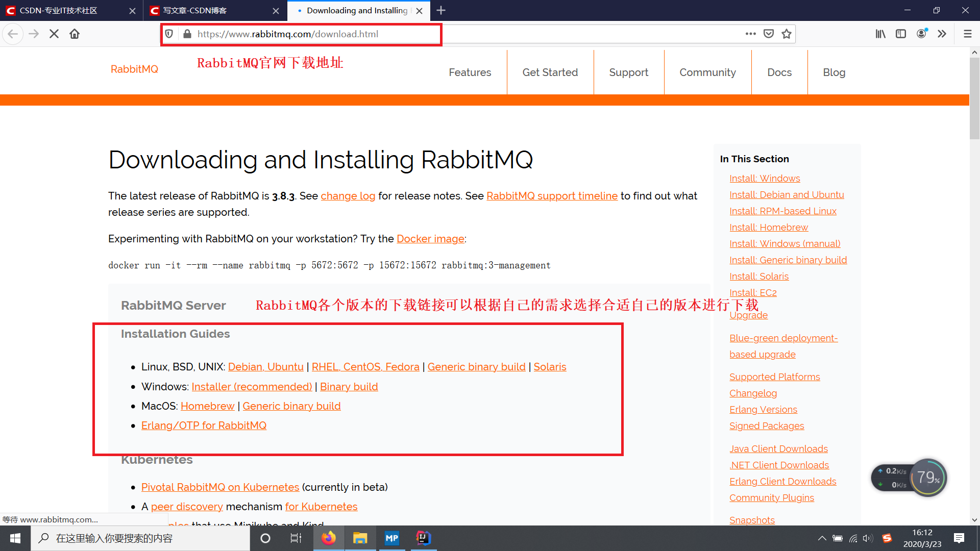This screenshot has width=980, height=551.
Task: Click the Supported Platforms sidebar link
Action: (775, 377)
